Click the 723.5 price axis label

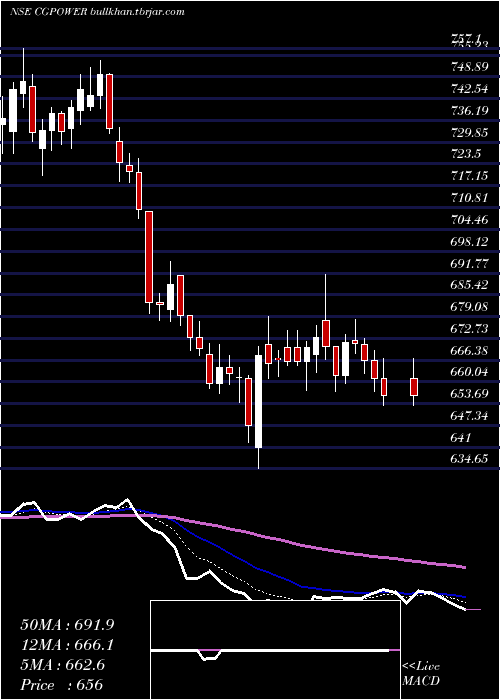(x=466, y=154)
